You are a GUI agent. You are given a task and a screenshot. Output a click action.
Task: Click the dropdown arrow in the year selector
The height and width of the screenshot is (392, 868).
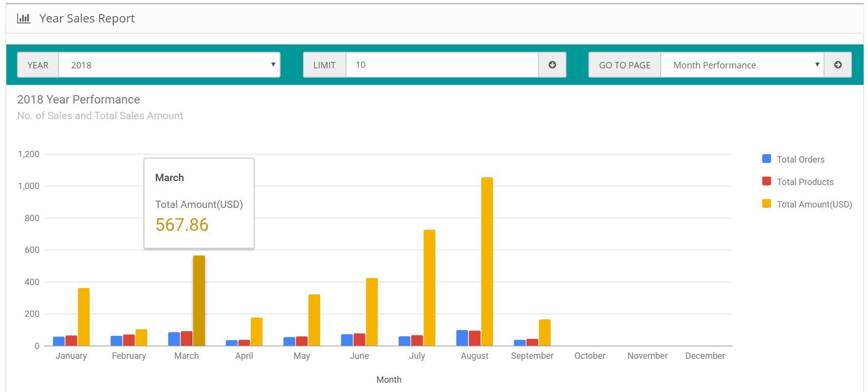point(273,65)
